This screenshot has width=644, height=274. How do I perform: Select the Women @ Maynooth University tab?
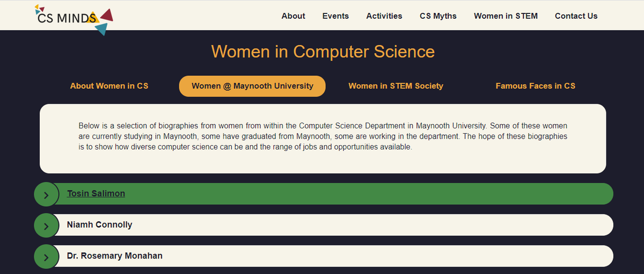coord(252,86)
